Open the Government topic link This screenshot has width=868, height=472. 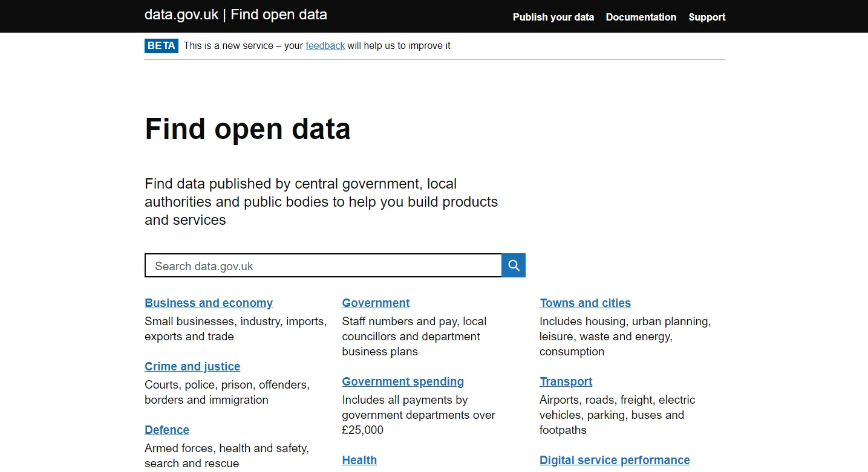tap(376, 303)
